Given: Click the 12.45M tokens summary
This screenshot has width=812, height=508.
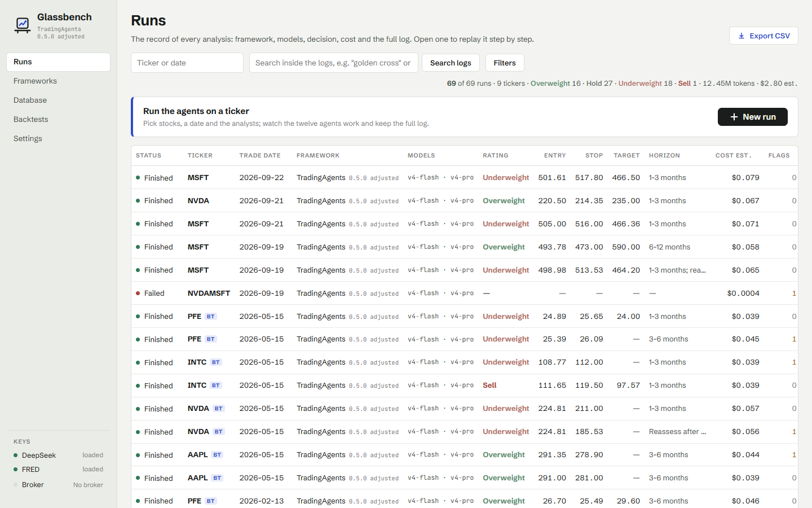Looking at the screenshot, I should coord(729,84).
